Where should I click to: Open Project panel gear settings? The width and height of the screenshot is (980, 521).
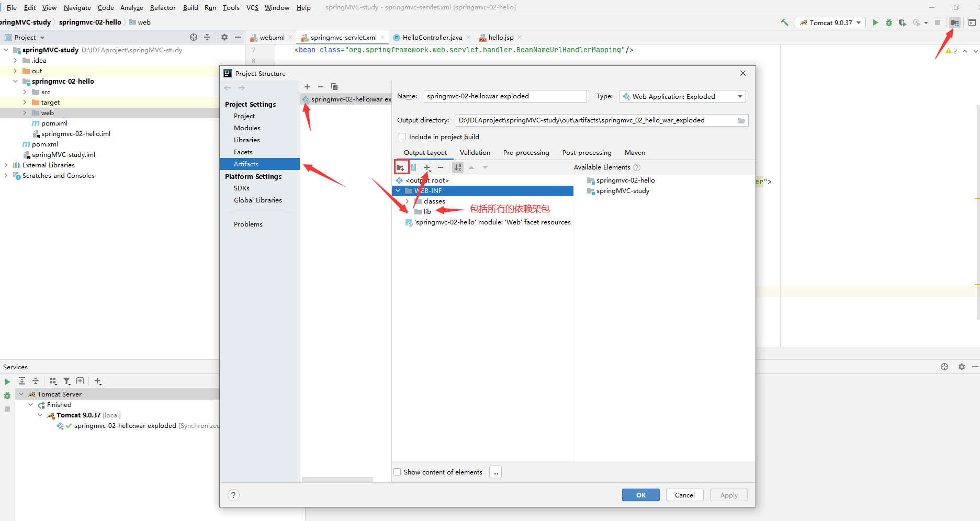[x=224, y=37]
